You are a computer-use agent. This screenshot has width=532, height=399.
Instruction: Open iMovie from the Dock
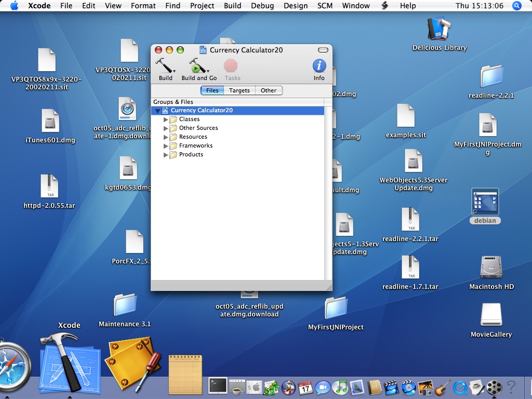tap(391, 387)
